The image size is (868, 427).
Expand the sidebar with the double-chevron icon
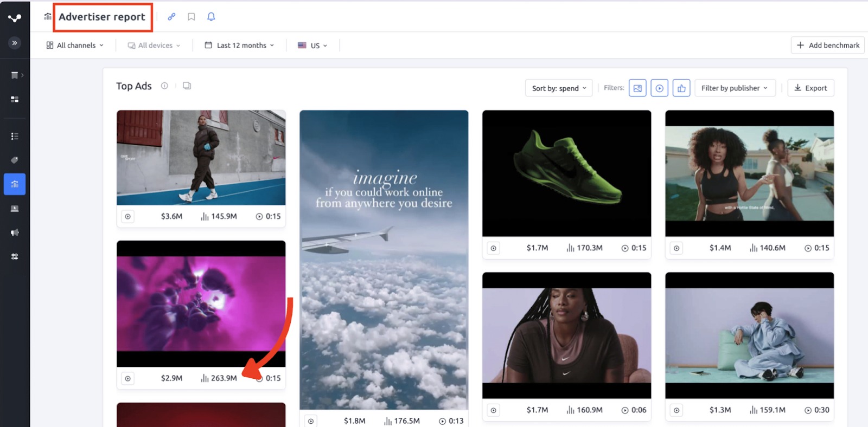click(15, 43)
